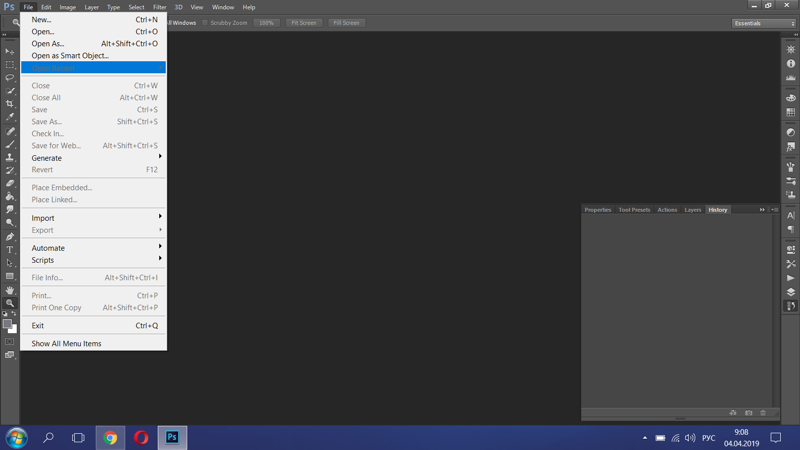Screen dimensions: 800x450
Task: Select the Paint Bucket tool
Action: (10, 196)
